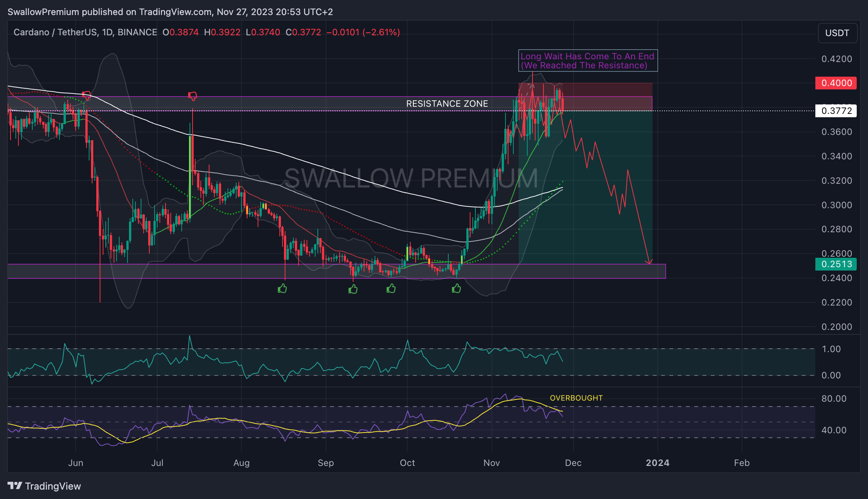Click the 'Jul' time axis label
This screenshot has height=499, width=868.
point(157,463)
